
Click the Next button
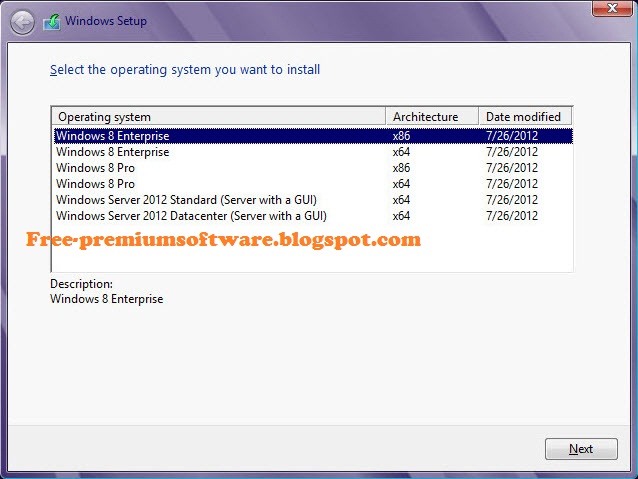tap(581, 449)
